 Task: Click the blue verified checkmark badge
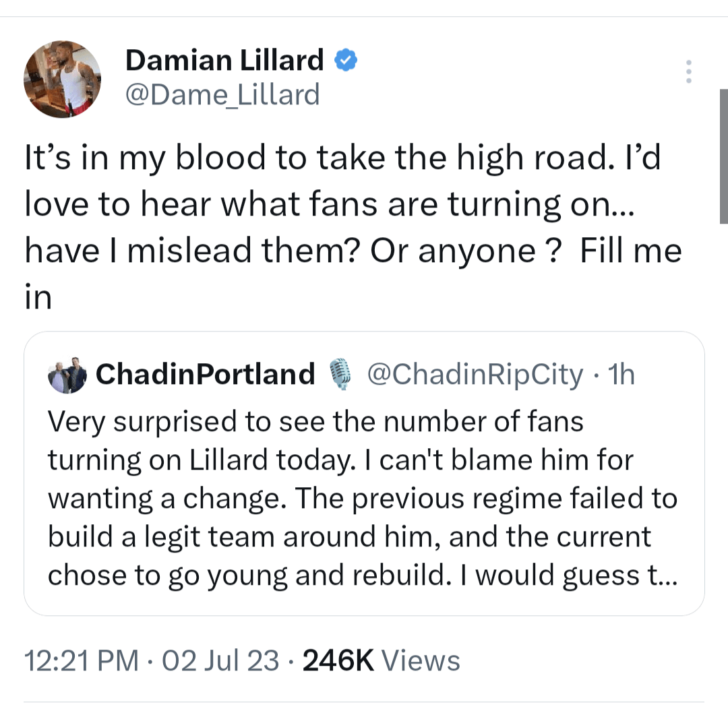coord(346,61)
